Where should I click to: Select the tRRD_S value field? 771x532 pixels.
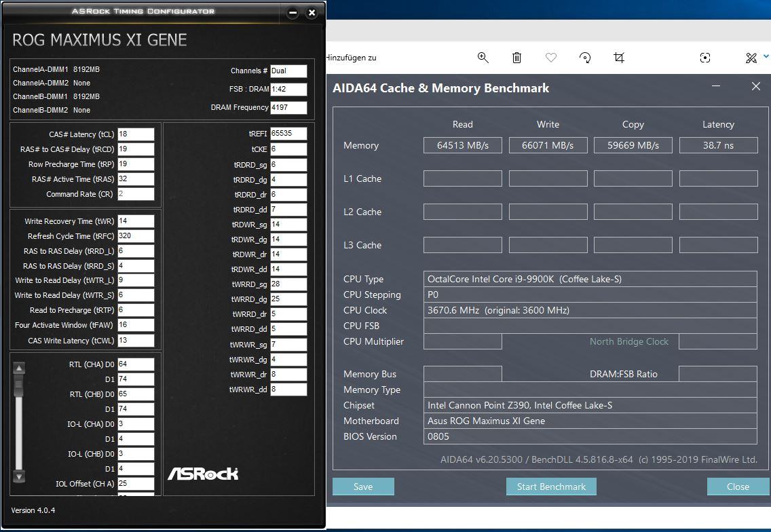[x=136, y=266]
